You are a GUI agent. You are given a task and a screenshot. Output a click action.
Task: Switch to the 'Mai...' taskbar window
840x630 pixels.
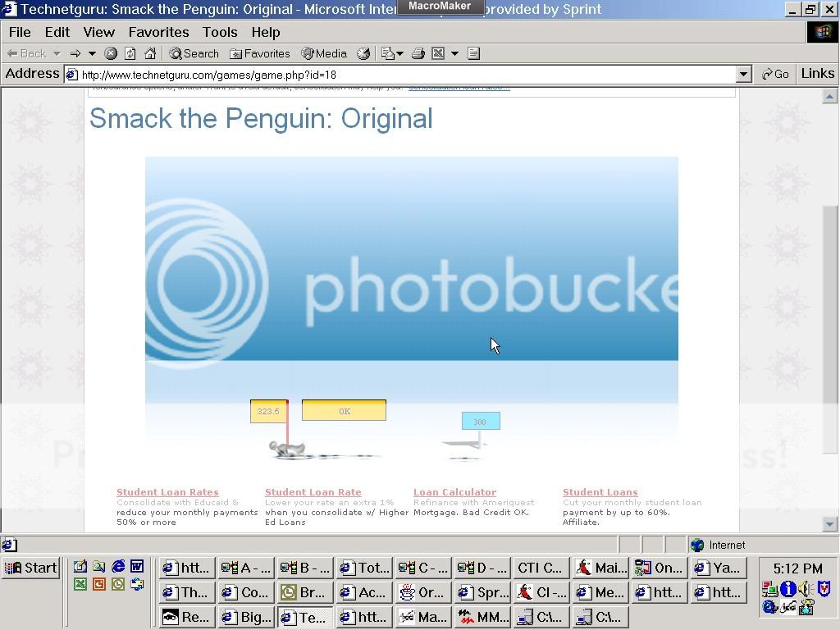[600, 568]
